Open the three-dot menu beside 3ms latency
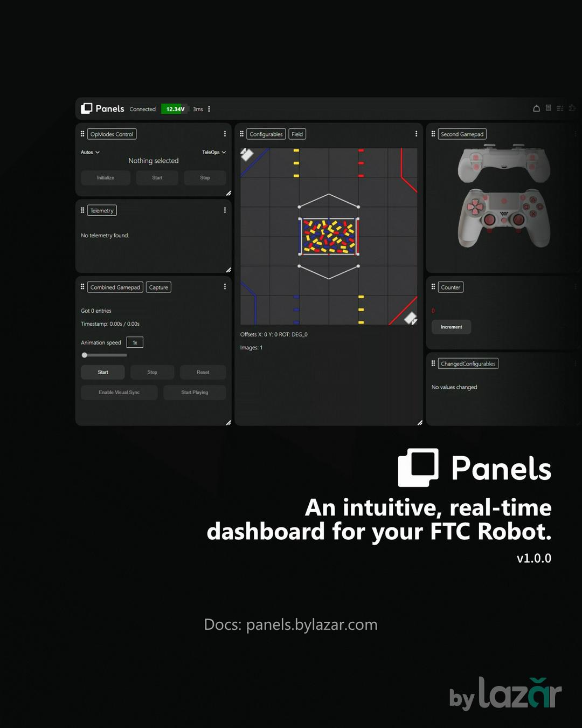The width and height of the screenshot is (582, 728). coord(209,109)
